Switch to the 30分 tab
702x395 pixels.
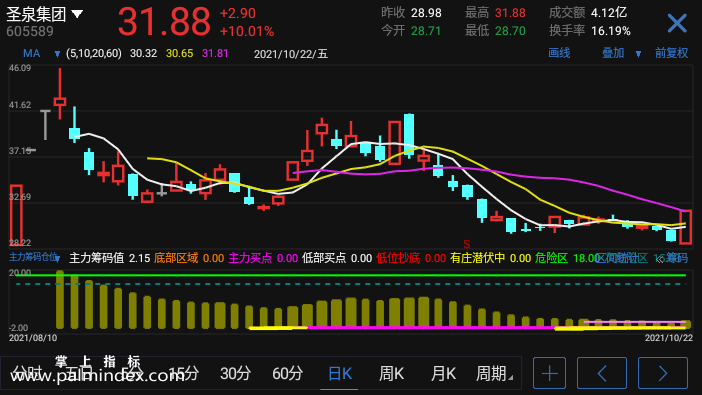tap(235, 373)
